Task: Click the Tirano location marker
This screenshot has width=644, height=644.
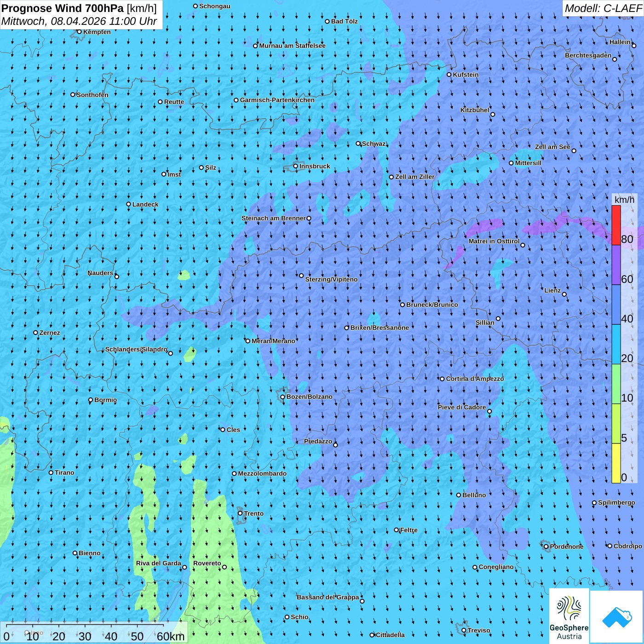Action: [x=51, y=472]
